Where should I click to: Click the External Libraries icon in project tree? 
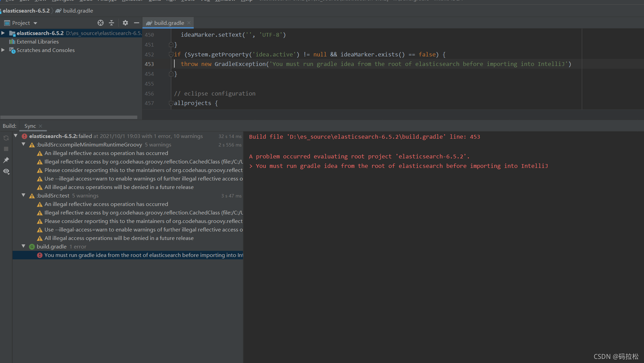(12, 41)
